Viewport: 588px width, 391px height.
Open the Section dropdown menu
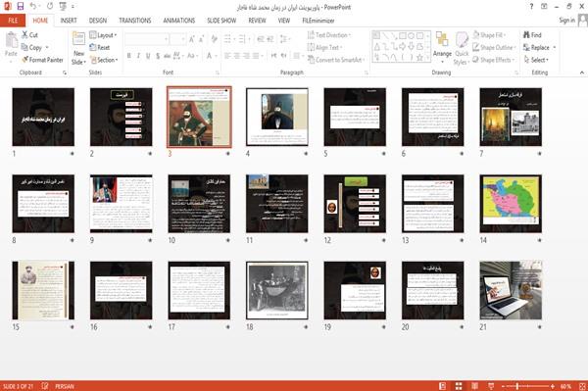[104, 60]
